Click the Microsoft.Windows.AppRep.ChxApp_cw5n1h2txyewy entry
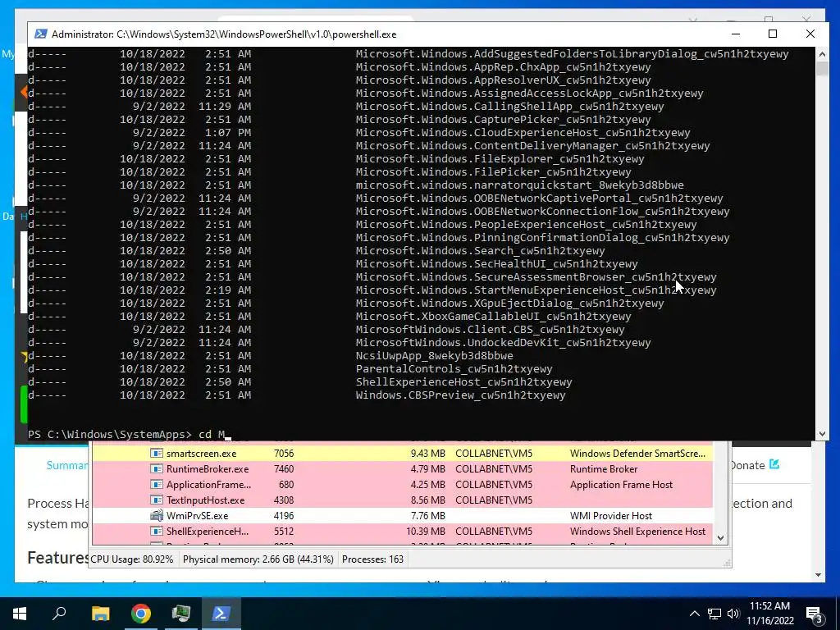The image size is (840, 630). [503, 67]
